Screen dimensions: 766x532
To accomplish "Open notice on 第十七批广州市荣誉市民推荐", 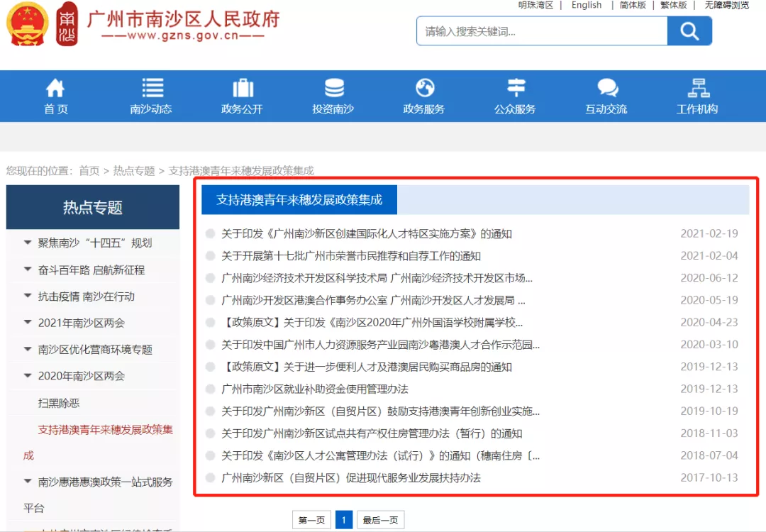I will 351,256.
